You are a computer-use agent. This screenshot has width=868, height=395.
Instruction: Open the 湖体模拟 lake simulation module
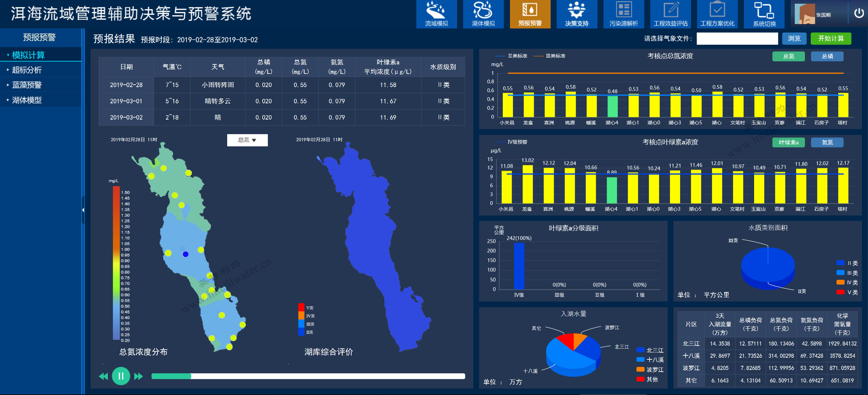tap(483, 14)
